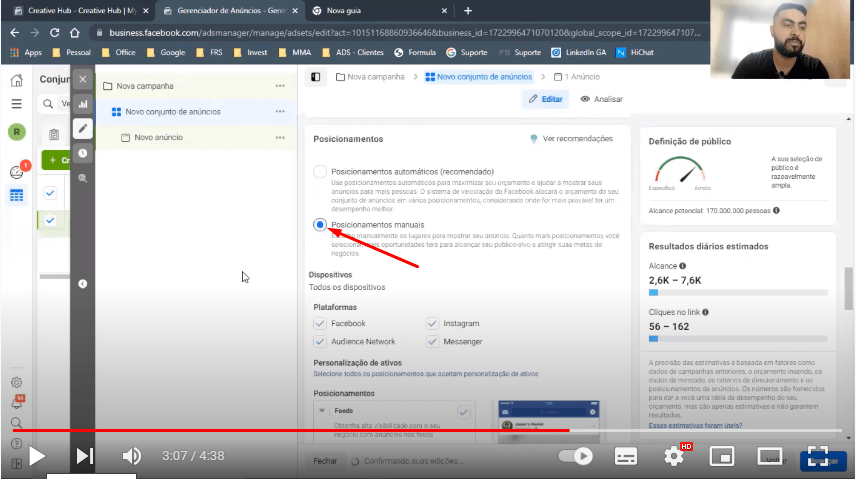This screenshot has width=856, height=479.
Task: Enable miniplayer mode icon
Action: coord(722,456)
